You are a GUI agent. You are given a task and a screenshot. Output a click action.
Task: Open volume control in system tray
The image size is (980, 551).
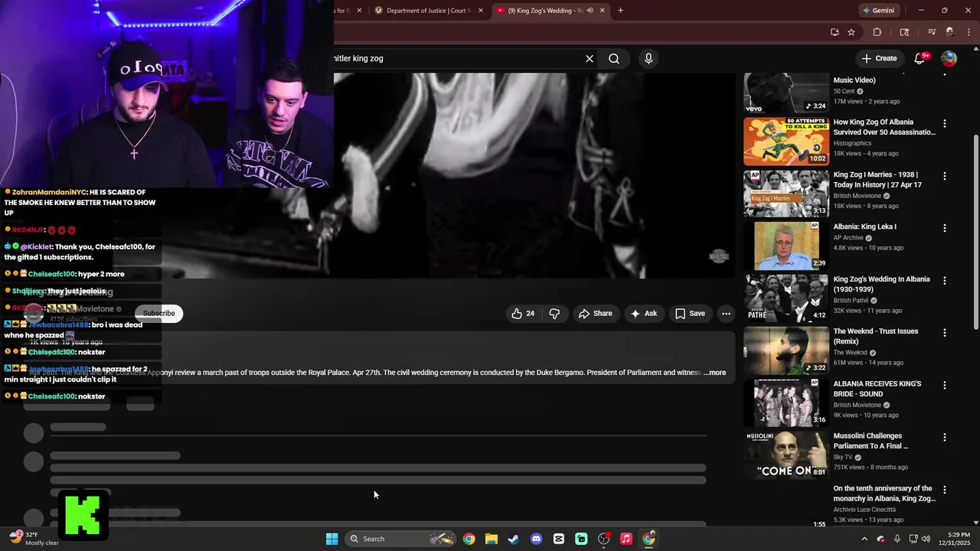(x=926, y=539)
